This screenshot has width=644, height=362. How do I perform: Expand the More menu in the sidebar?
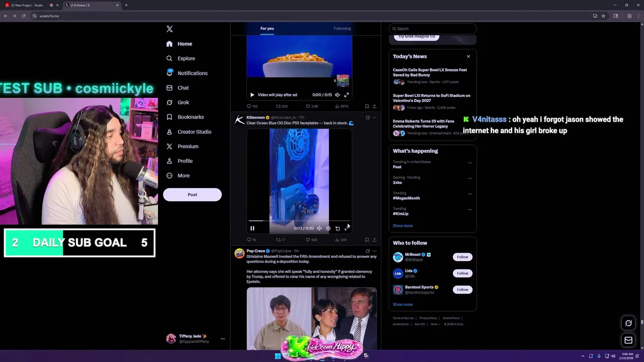point(178,175)
